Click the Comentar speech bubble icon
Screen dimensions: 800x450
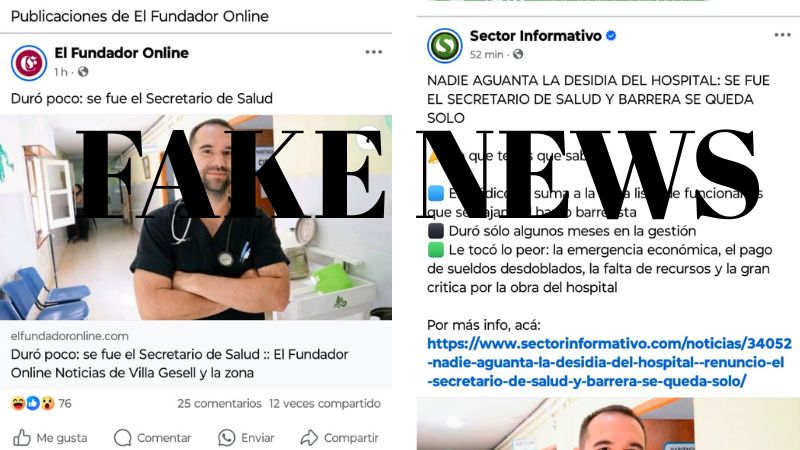[122, 438]
